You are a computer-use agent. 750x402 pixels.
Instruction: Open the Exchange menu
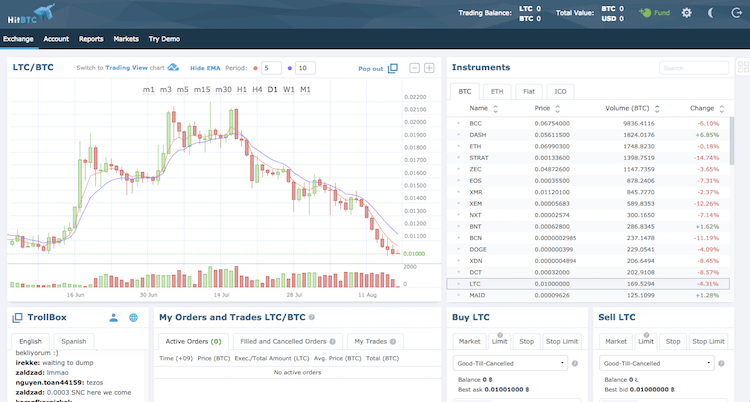(18, 39)
